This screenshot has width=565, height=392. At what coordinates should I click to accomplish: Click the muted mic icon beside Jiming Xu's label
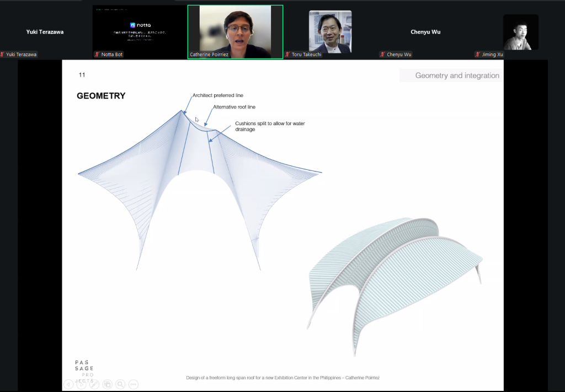[x=477, y=55]
